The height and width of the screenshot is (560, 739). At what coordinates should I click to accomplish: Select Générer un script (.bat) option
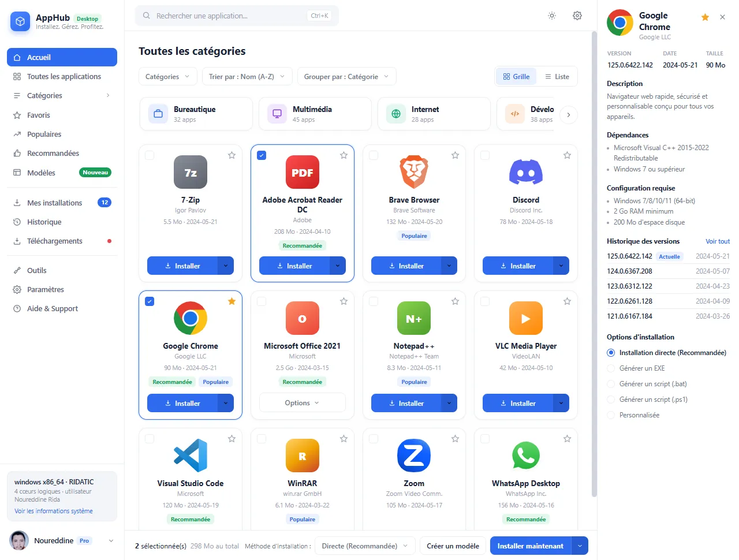pyautogui.click(x=611, y=384)
